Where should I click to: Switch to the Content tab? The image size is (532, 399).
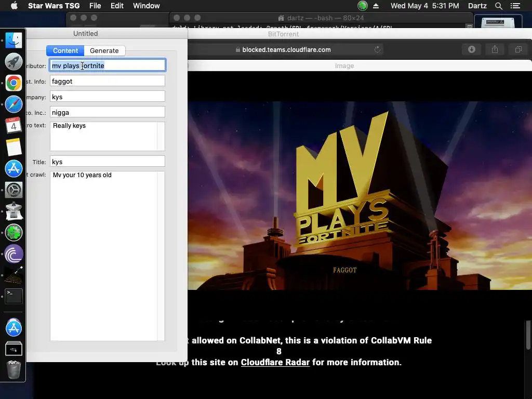coord(65,50)
